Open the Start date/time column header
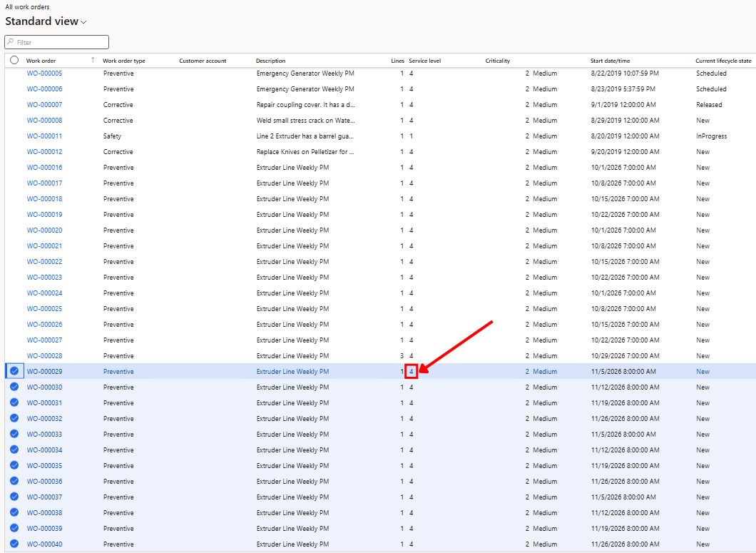The width and height of the screenshot is (756, 553). (610, 61)
